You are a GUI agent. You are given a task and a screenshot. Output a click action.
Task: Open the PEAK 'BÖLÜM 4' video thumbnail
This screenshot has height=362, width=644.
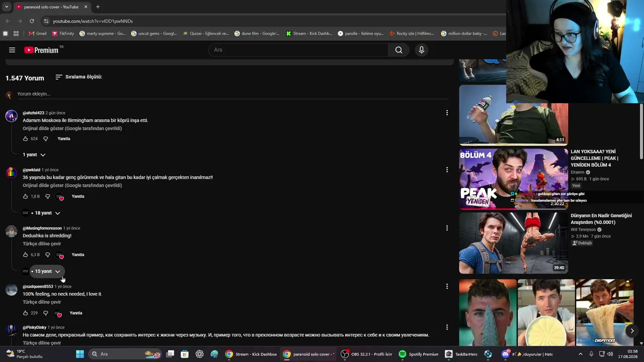[513, 178]
